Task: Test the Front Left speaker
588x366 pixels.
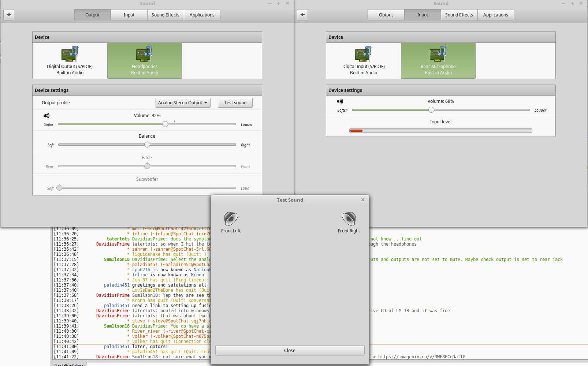Action: [231, 222]
